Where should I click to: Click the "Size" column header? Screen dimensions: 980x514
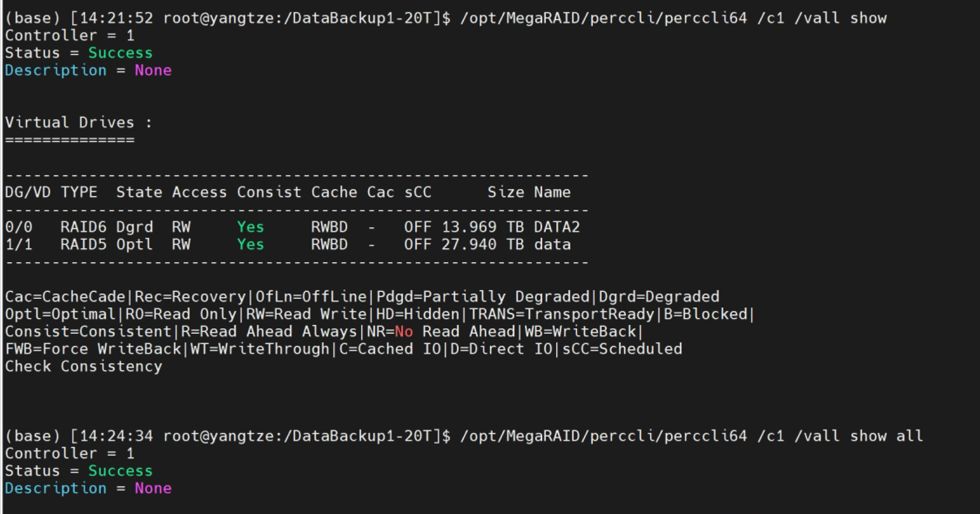[x=505, y=193]
